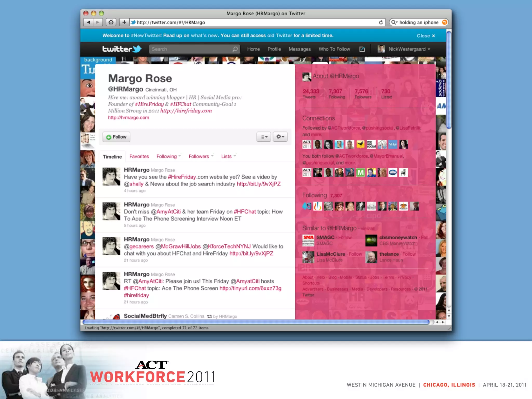The image size is (532, 399).
Task: Open the @MayorEmanuel mutual follow link
Action: click(x=386, y=156)
